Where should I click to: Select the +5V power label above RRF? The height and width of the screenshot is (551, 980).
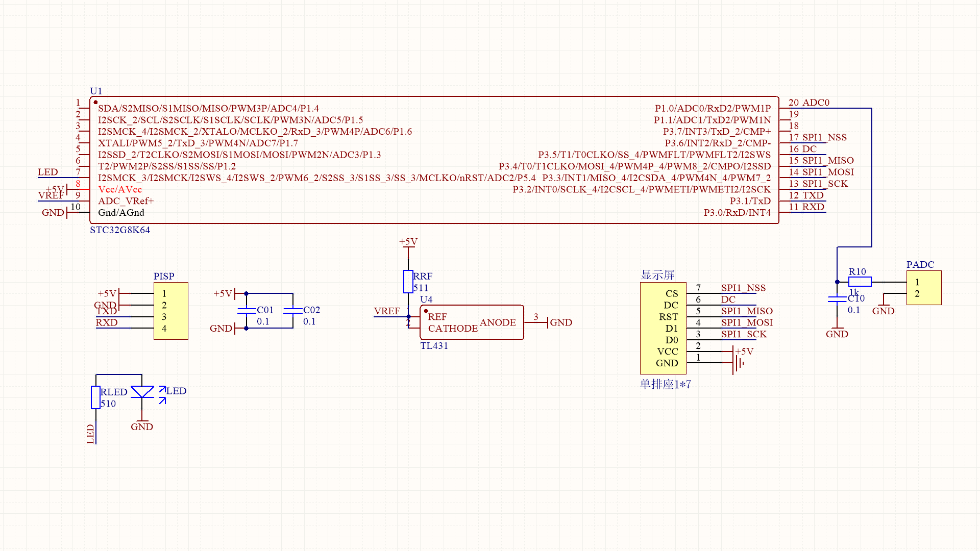[408, 242]
